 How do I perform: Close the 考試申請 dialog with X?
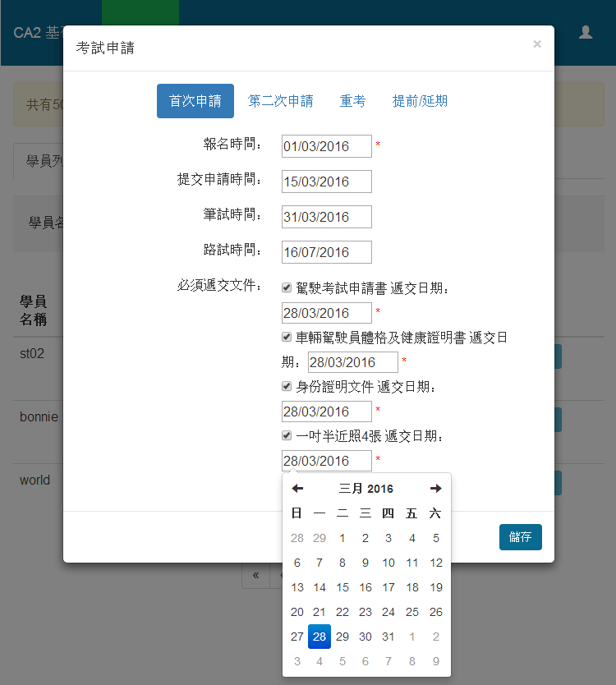point(537,44)
